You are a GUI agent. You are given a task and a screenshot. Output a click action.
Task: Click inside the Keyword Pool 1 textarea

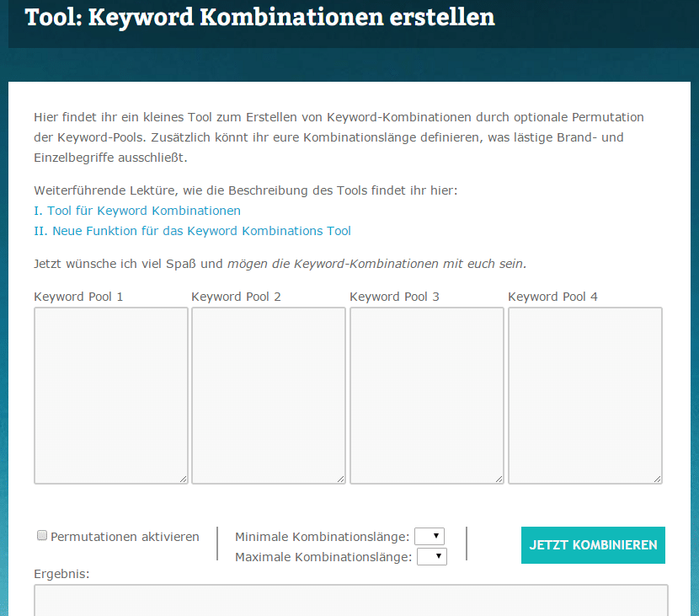pos(111,395)
